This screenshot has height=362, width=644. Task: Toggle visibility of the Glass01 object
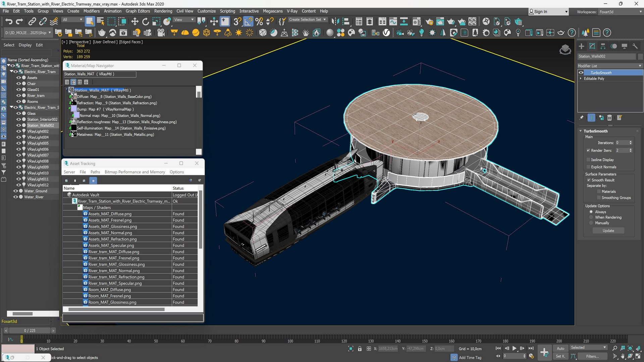pyautogui.click(x=18, y=90)
